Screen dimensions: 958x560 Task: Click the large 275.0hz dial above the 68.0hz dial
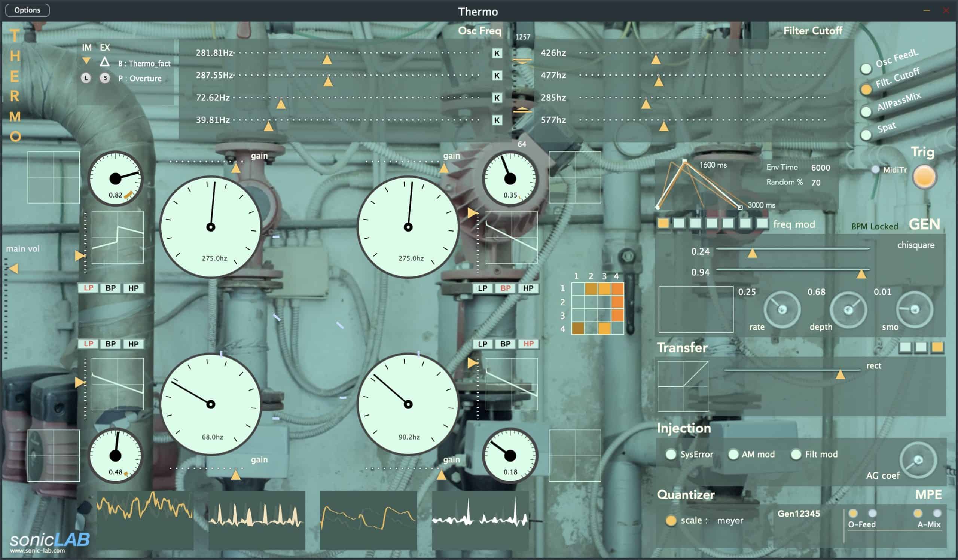211,227
